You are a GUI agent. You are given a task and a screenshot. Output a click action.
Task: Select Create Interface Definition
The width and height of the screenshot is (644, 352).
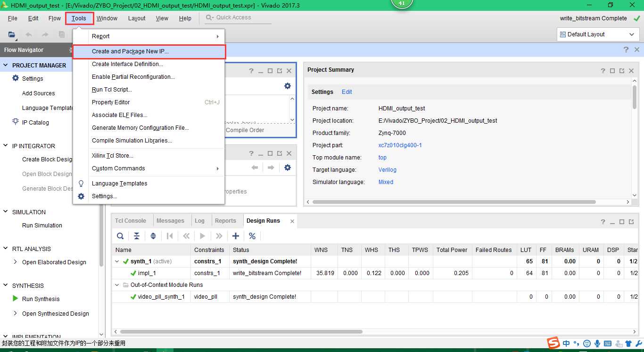(149, 64)
